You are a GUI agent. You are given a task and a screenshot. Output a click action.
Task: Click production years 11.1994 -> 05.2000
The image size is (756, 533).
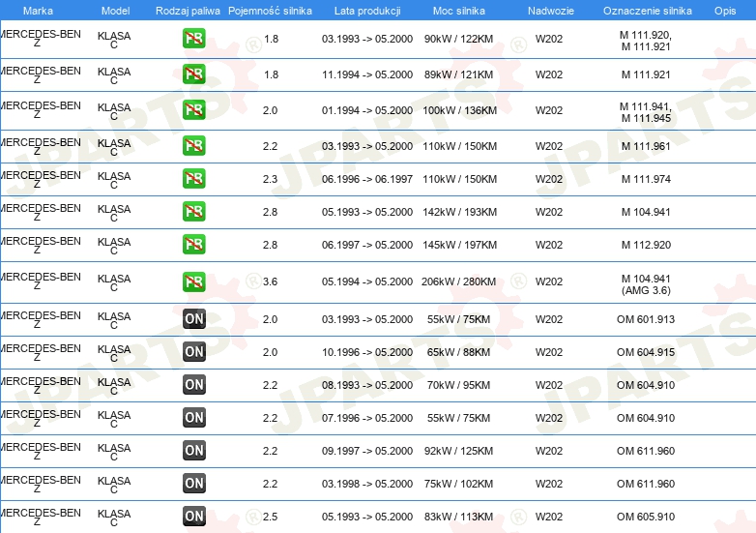(x=367, y=74)
